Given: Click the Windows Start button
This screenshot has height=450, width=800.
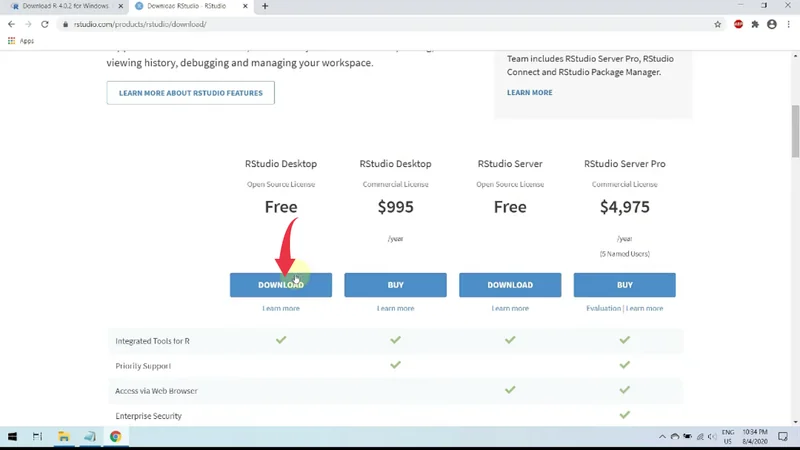Looking at the screenshot, I should pyautogui.click(x=13, y=437).
